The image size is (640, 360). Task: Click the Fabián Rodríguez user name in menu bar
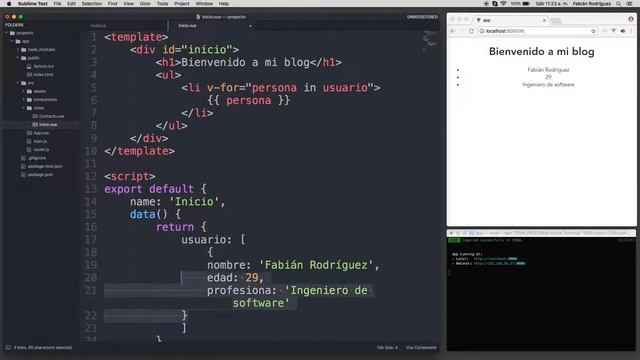[592, 4]
